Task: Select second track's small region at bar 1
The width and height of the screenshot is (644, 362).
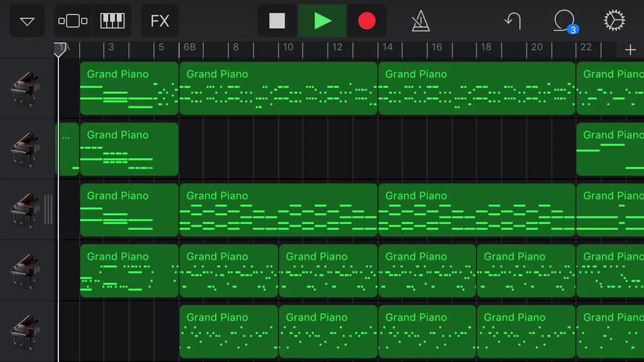Action: [x=67, y=149]
